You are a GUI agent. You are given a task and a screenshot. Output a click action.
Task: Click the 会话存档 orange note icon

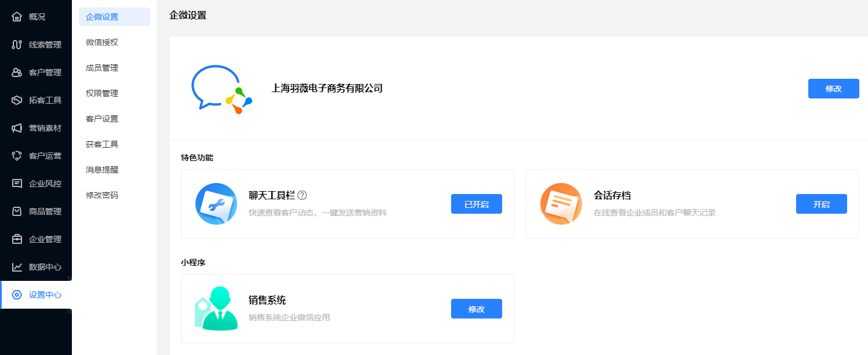point(561,204)
